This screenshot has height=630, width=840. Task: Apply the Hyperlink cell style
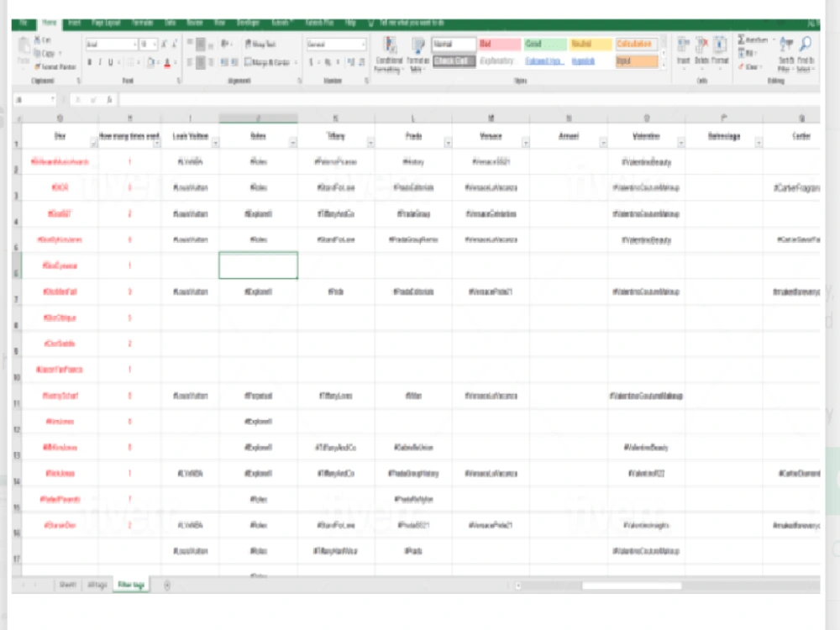pyautogui.click(x=584, y=61)
